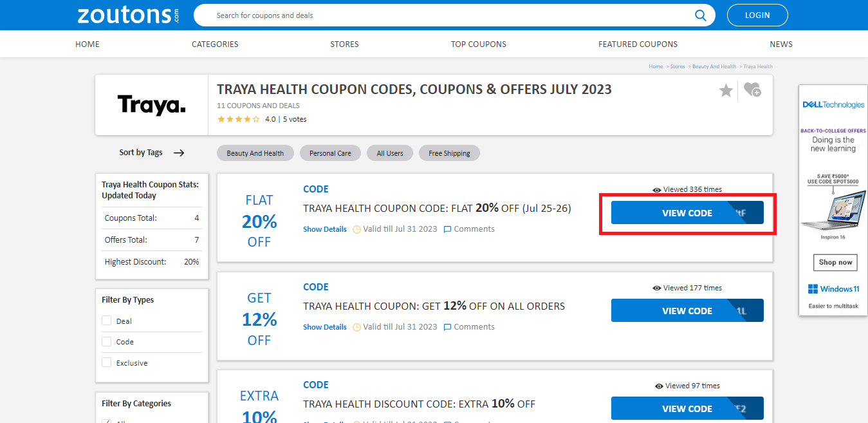Screen dimensions: 868x423
Task: Click the search magnifier icon
Action: (x=701, y=15)
